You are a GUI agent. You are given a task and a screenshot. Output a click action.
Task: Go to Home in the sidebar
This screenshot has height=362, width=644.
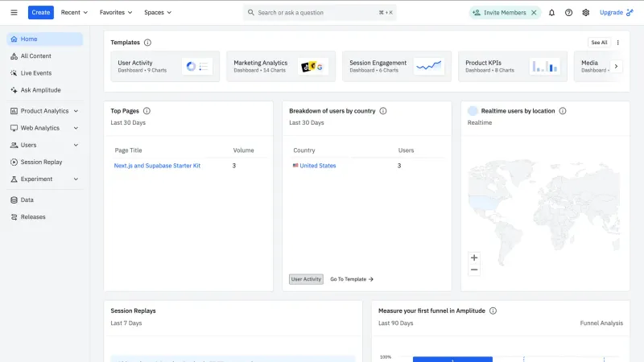44,39
